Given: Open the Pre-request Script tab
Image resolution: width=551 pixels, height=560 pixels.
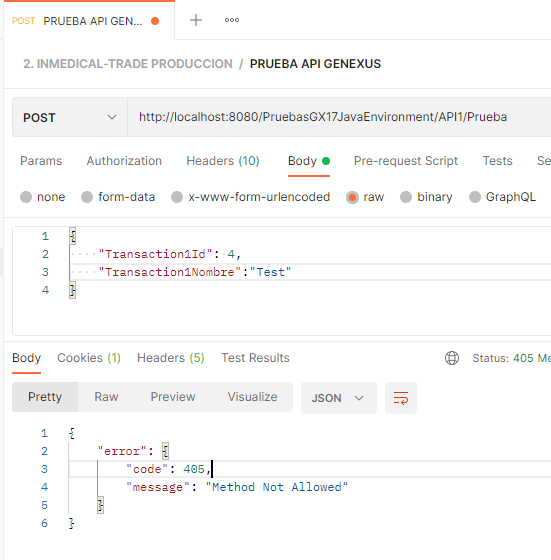Looking at the screenshot, I should [x=406, y=161].
